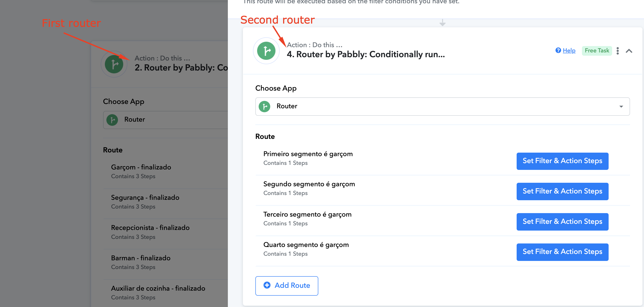The width and height of the screenshot is (644, 307).
Task: Collapse step 4 with the chevron arrow
Action: point(629,51)
